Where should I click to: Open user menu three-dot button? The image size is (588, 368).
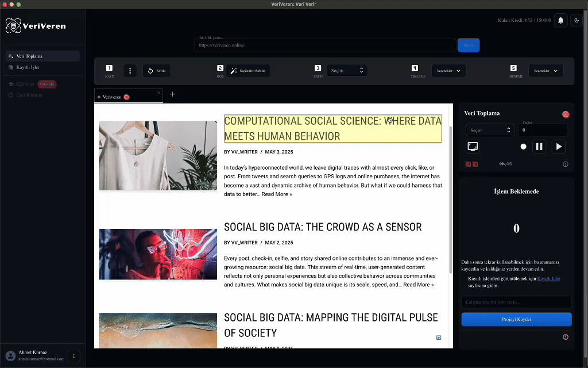74,356
